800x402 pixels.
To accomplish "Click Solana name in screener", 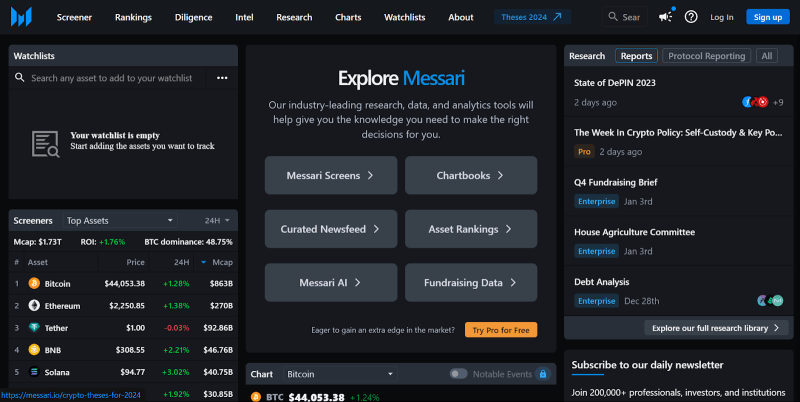I will (57, 372).
